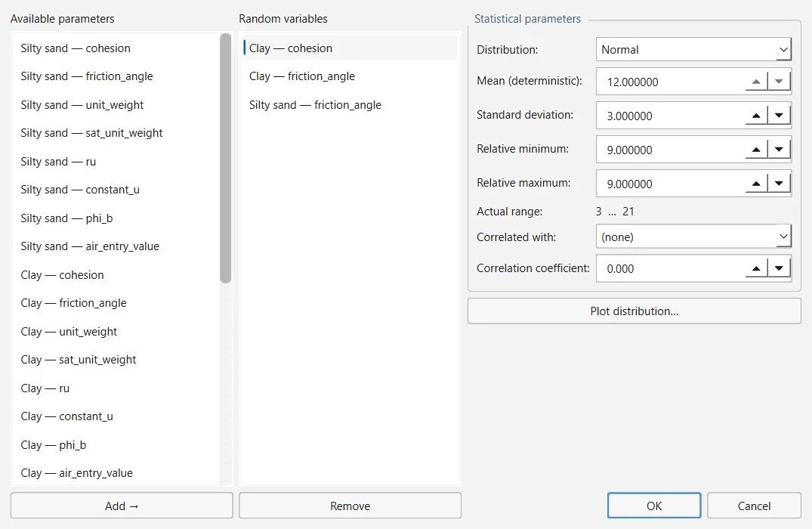Select Clay — air_entry_value parameter
The height and width of the screenshot is (529, 812).
click(x=116, y=472)
